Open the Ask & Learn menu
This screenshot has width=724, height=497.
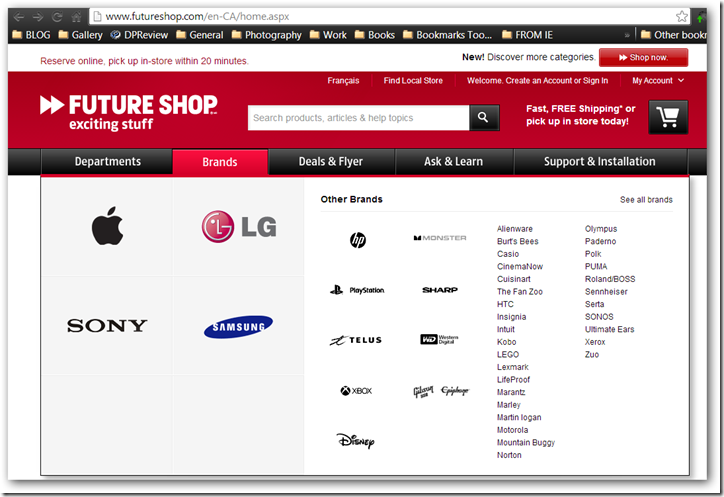click(453, 162)
